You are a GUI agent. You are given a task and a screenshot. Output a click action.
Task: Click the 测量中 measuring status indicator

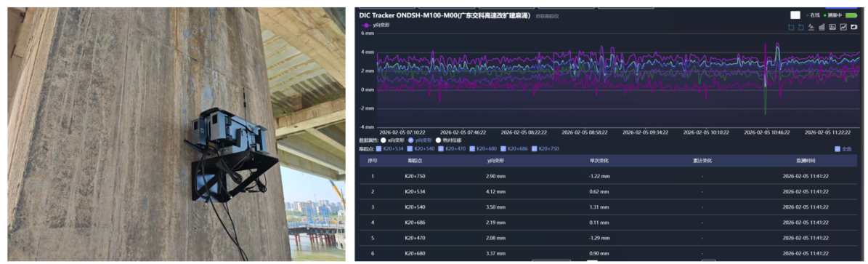[832, 15]
